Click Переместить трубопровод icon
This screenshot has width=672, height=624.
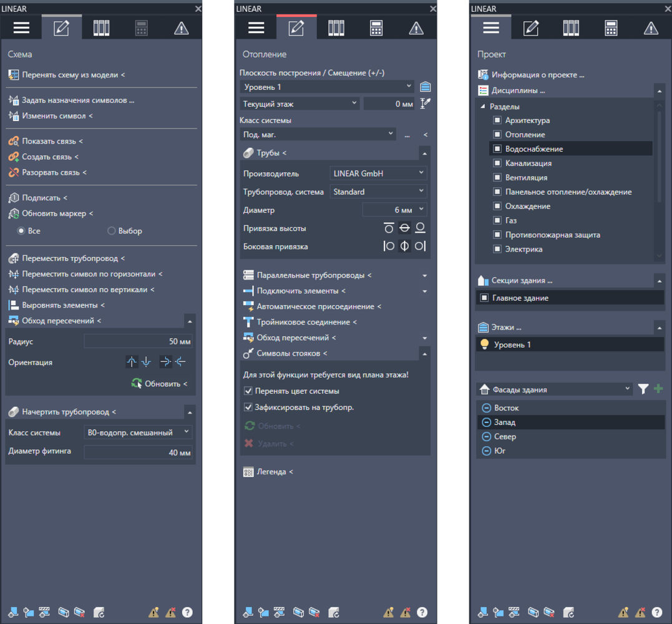[x=14, y=258]
